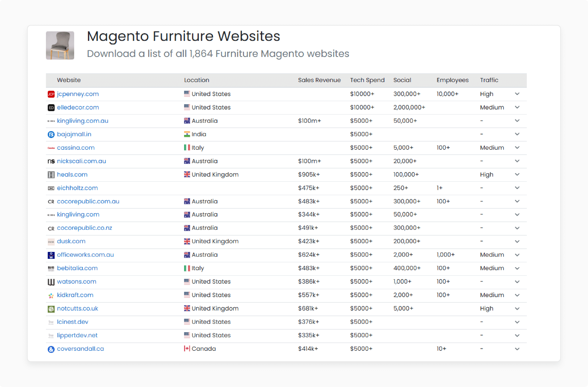Open the coversandall.ca link
The image size is (588, 387).
click(80, 349)
